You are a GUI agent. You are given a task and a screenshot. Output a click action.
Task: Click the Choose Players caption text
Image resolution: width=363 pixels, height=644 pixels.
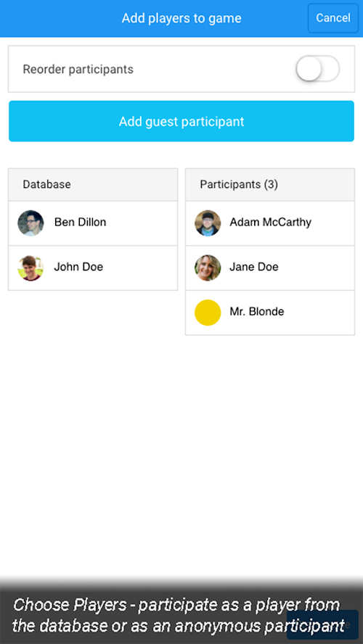point(179,615)
